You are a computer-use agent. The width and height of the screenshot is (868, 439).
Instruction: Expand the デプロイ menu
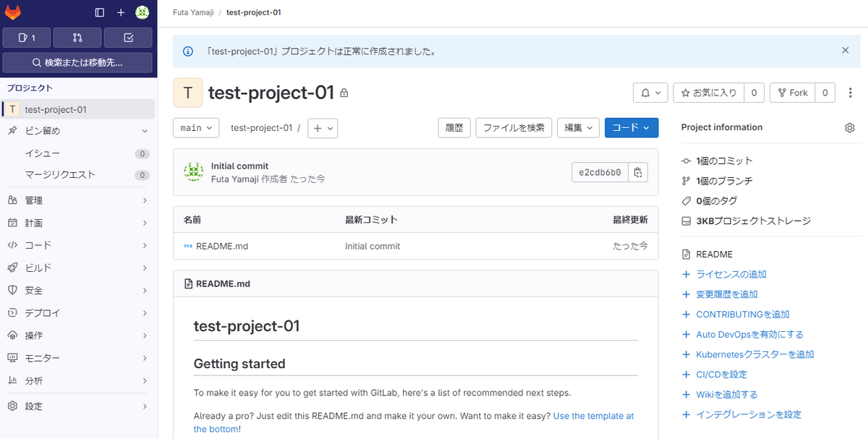point(78,313)
